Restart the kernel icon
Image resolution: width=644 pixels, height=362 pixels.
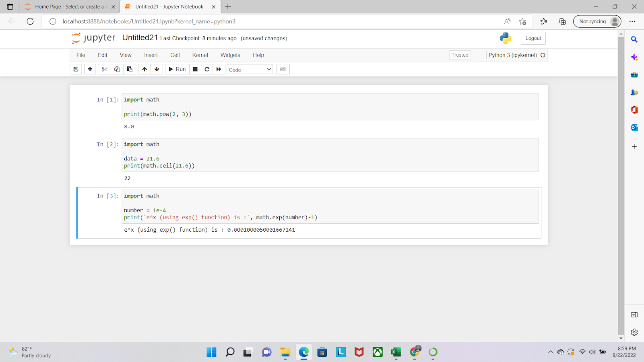(207, 69)
